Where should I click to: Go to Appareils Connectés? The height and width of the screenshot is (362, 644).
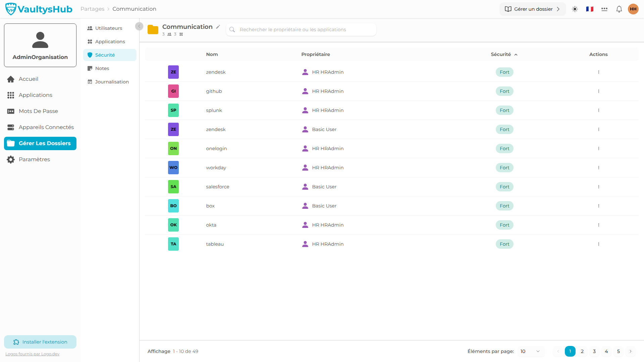[x=40, y=127]
